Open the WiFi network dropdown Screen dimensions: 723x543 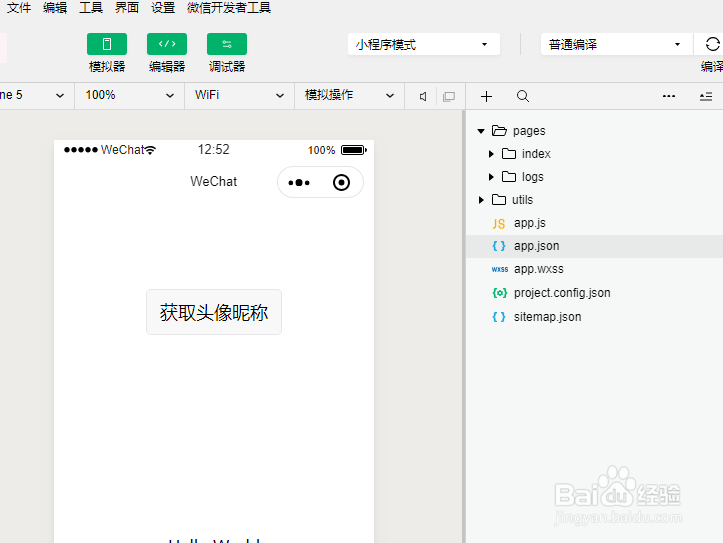pos(239,95)
